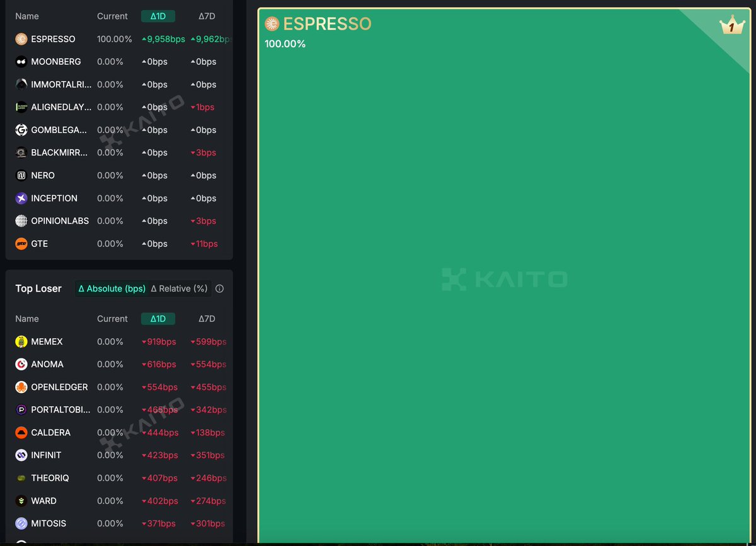Click the ALIGNEDLAY... project icon
Viewport: 756px width, 546px height.
coord(21,107)
